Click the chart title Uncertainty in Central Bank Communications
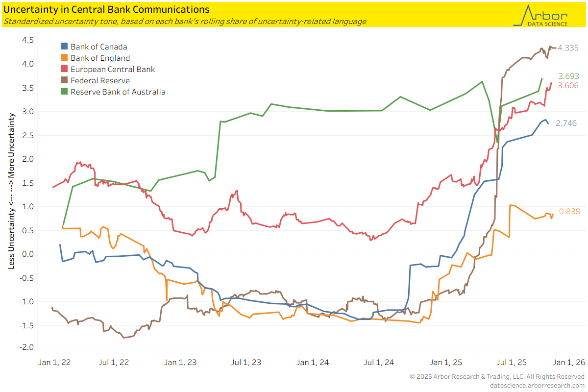This screenshot has height=392, width=588. 107,9
